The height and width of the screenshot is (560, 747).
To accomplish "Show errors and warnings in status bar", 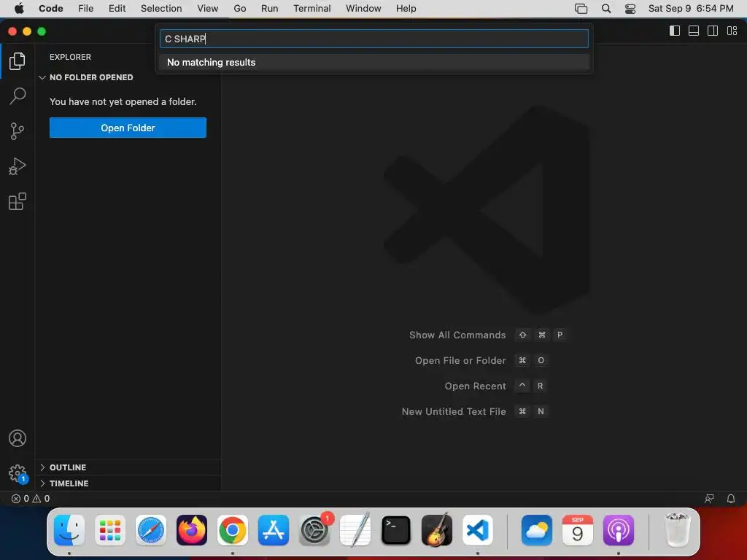I will (31, 499).
